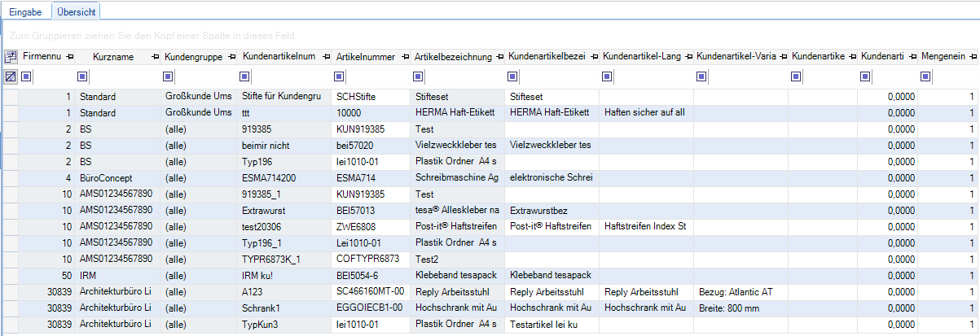This screenshot has height=336, width=980.
Task: Switch to the Eingabe tab
Action: [25, 12]
